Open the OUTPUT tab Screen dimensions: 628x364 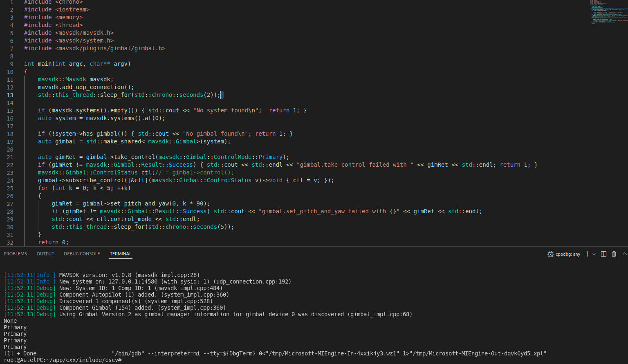click(x=45, y=254)
